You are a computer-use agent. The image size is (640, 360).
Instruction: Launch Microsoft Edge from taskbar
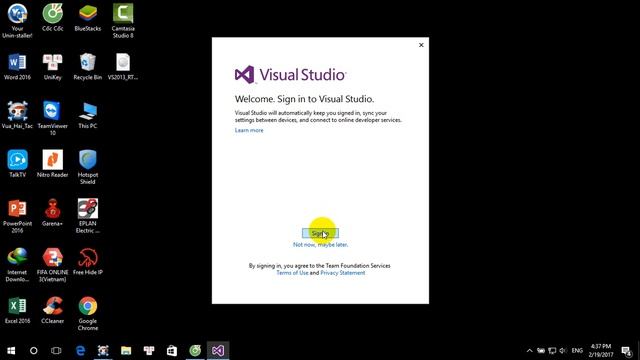tap(80, 351)
